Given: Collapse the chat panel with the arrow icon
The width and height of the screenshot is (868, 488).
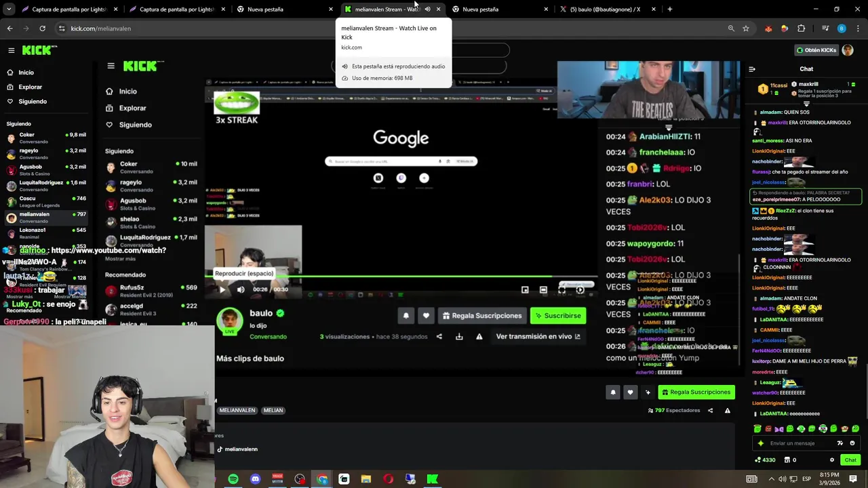Looking at the screenshot, I should tap(751, 68).
